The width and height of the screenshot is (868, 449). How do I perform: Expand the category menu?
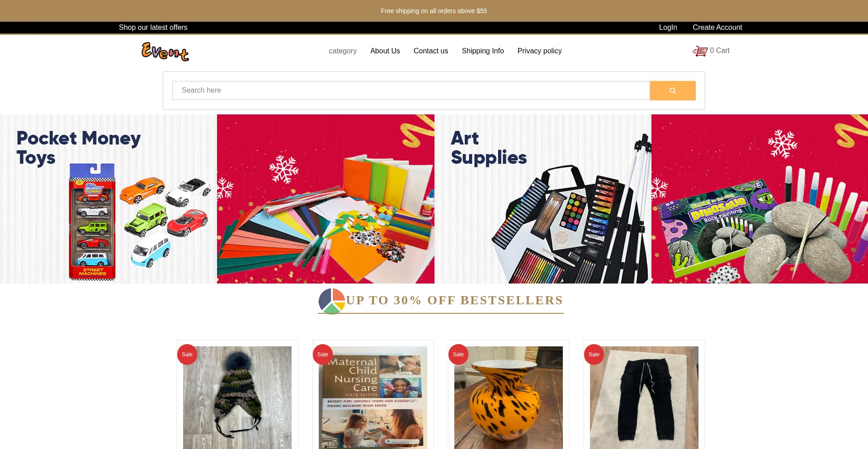[x=343, y=51]
